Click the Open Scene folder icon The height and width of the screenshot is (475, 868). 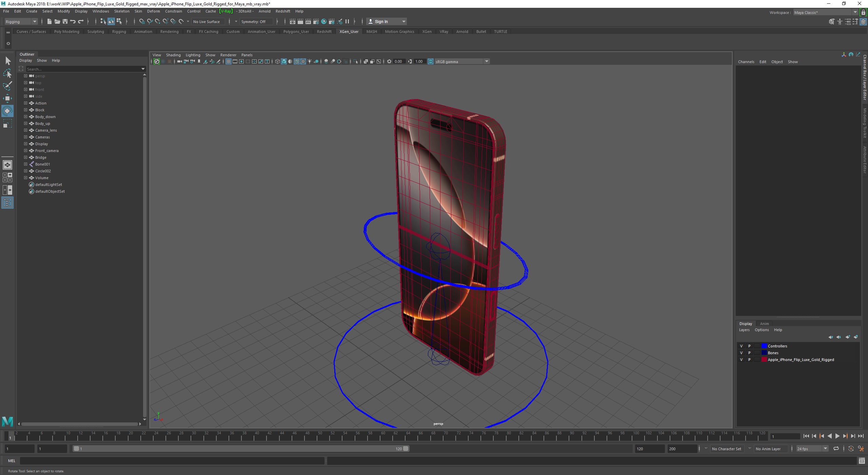tap(57, 21)
